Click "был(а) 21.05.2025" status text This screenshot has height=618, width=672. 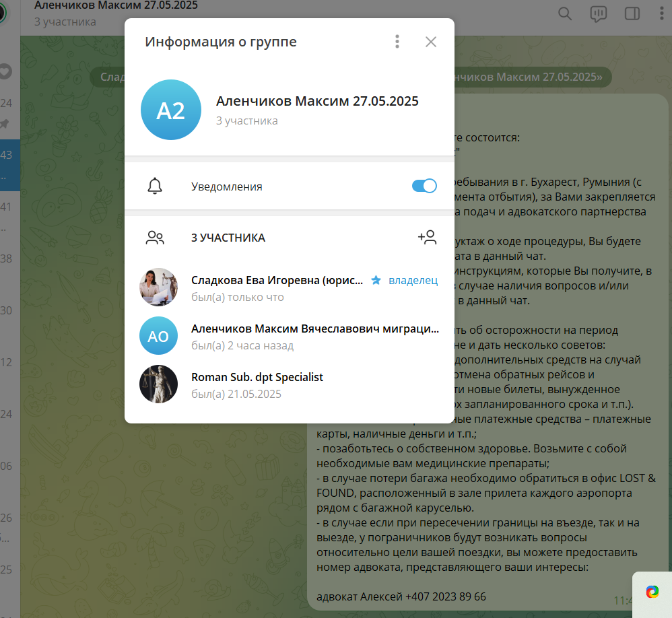pyautogui.click(x=236, y=394)
